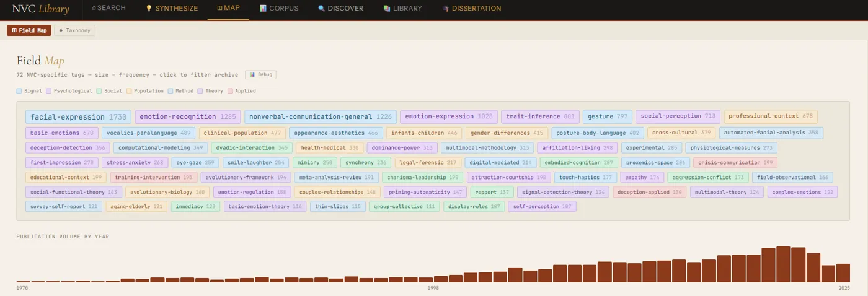Click the posture-body-language tag
Viewport: 868px width, 296px height.
(x=598, y=133)
